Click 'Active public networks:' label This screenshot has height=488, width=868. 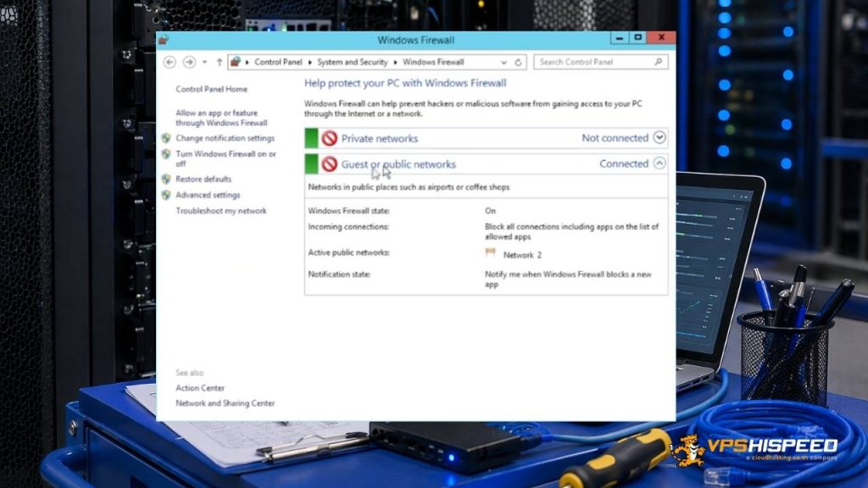pos(348,252)
